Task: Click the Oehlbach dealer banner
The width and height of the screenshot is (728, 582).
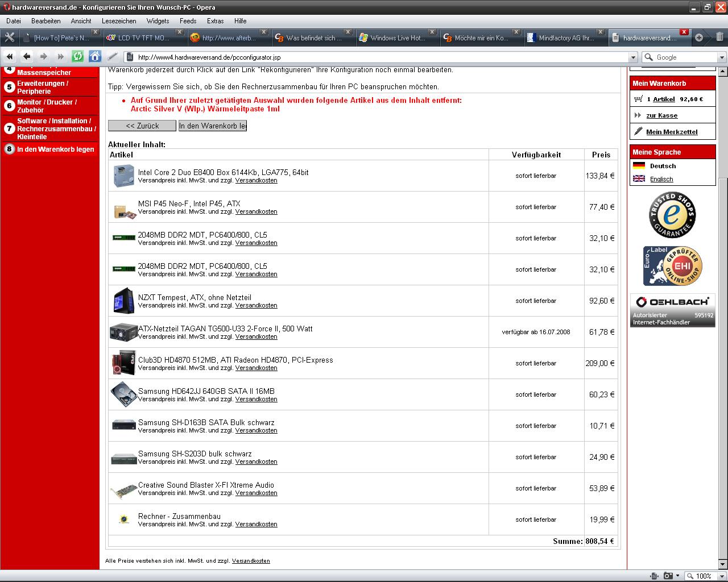Action: click(x=672, y=310)
